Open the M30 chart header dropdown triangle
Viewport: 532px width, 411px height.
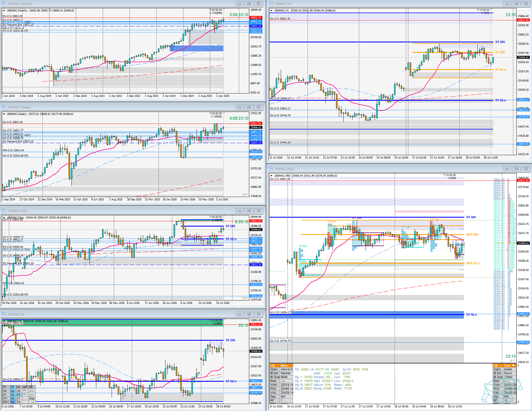click(271, 176)
